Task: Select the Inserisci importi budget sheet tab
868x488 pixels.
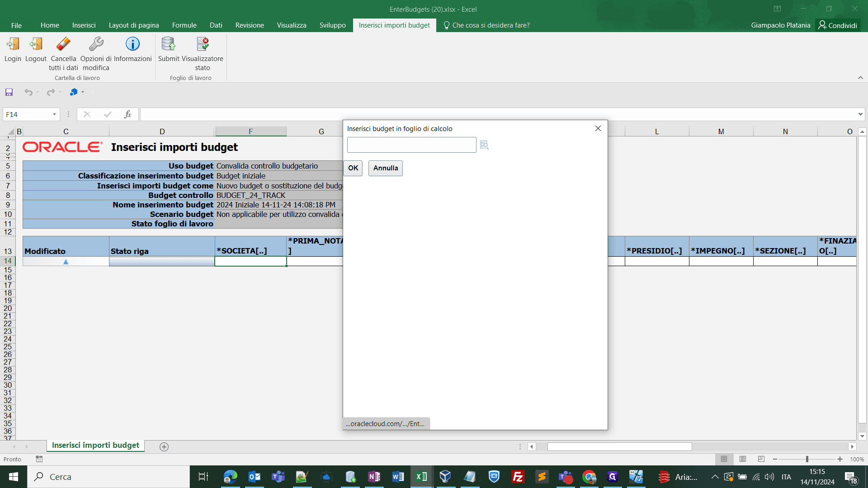Action: pos(95,445)
